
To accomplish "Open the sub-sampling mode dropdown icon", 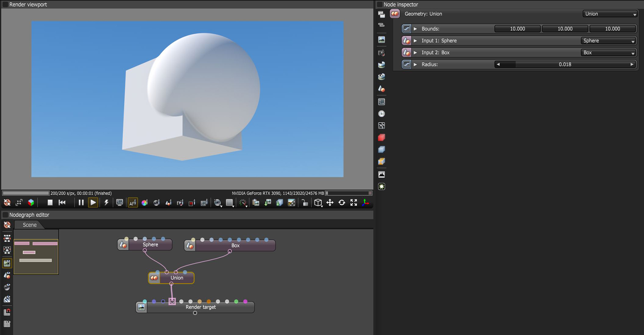I will [230, 203].
